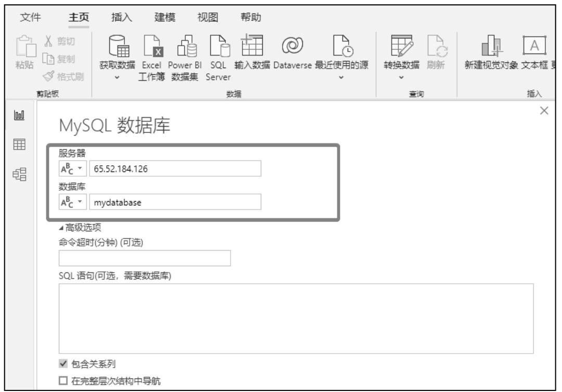Click the 数据库 input containing mydatabase

tap(175, 202)
